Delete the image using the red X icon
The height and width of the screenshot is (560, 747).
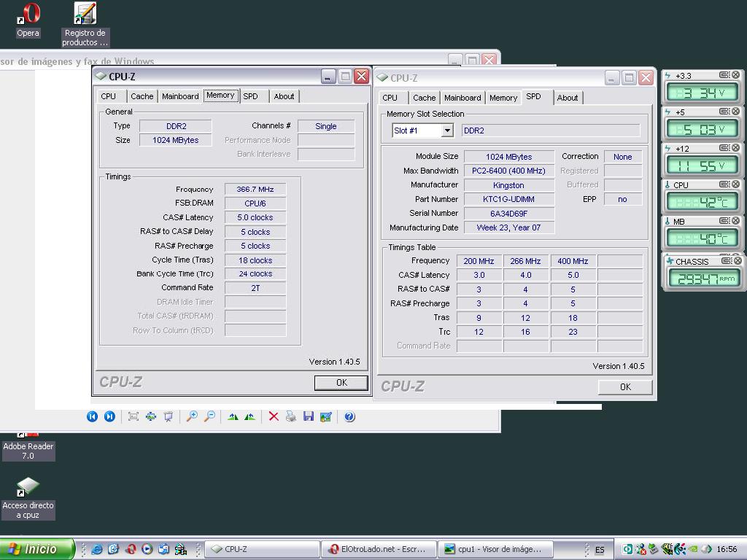coord(274,416)
